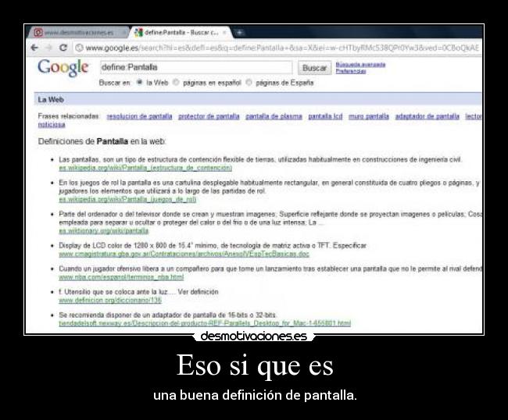Open 'resolucion de pantalla' related phrase
Viewport: 508px width, 420px height.
[140, 116]
